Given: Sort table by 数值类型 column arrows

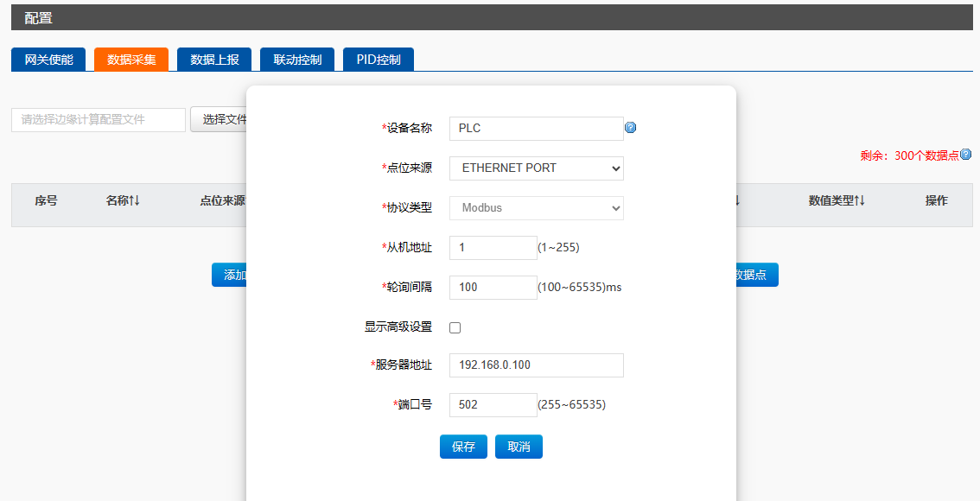Looking at the screenshot, I should click(x=859, y=200).
